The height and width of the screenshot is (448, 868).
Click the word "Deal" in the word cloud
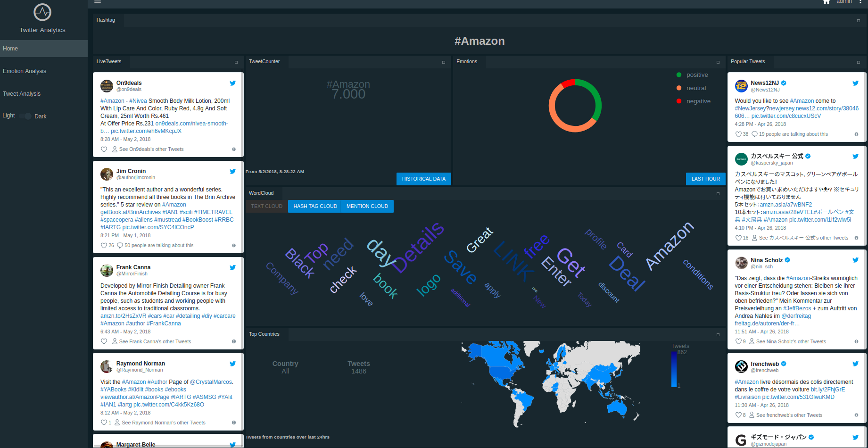[x=627, y=274]
